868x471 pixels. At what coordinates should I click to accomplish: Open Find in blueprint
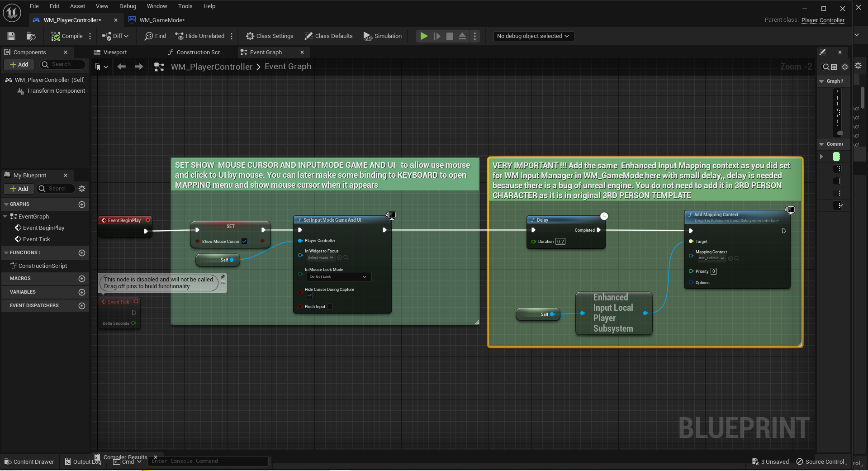(155, 36)
